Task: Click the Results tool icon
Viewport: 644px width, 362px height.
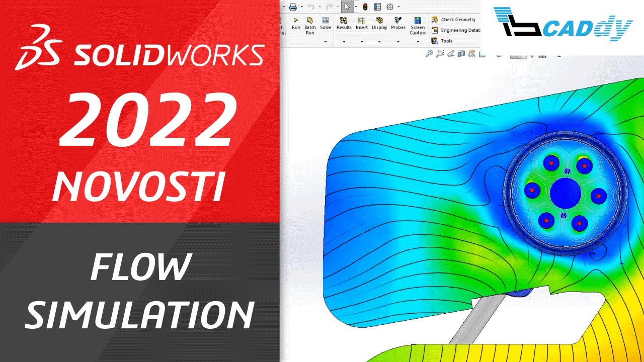Action: tap(344, 21)
